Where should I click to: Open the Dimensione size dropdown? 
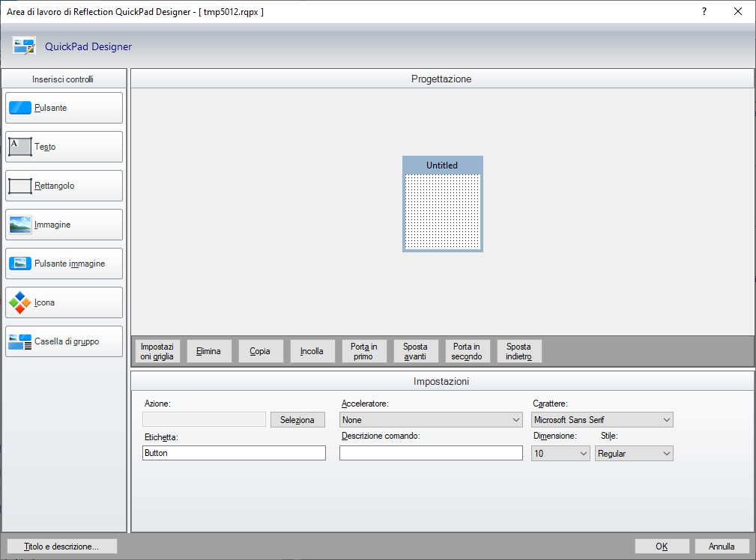point(560,454)
